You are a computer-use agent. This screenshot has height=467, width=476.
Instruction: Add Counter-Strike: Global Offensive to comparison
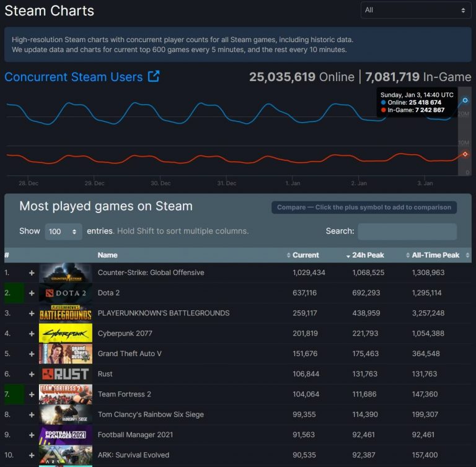[32, 273]
